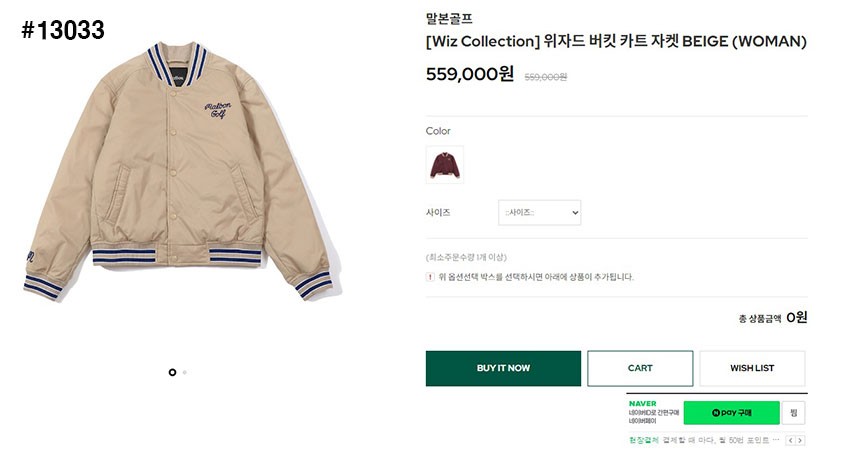Click the next arrow in Naver promo banner

pyautogui.click(x=800, y=440)
